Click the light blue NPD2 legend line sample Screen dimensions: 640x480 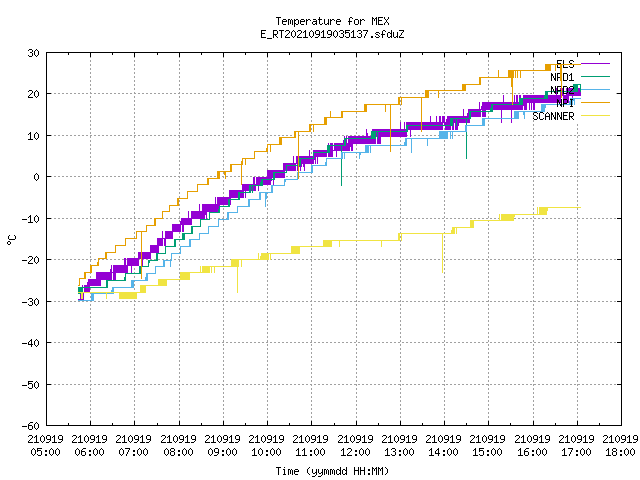pyautogui.click(x=595, y=89)
